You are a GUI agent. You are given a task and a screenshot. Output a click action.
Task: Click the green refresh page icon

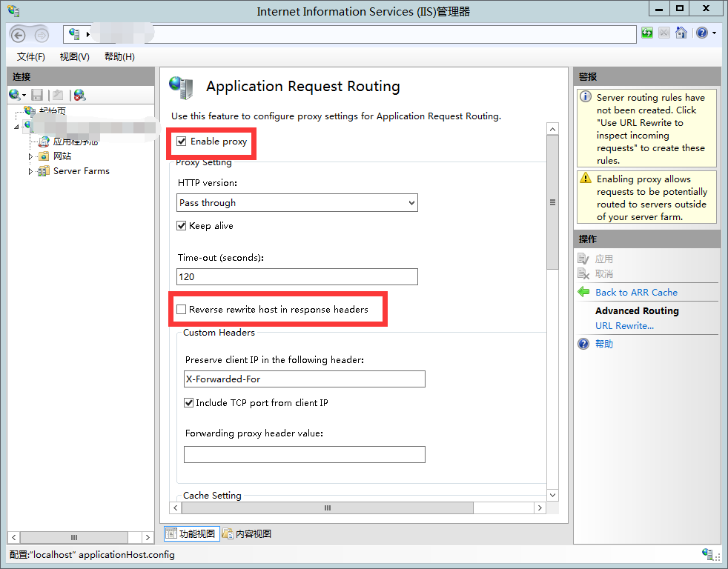[x=647, y=33]
